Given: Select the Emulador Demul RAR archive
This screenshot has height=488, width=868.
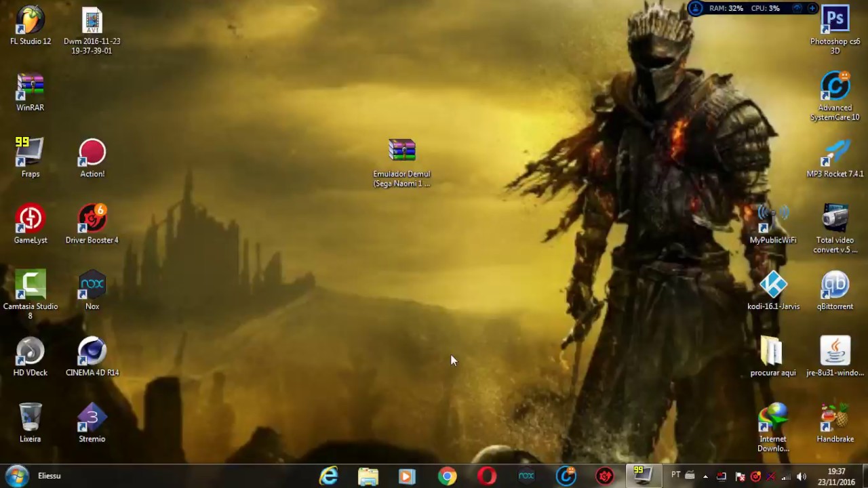Looking at the screenshot, I should tap(402, 163).
